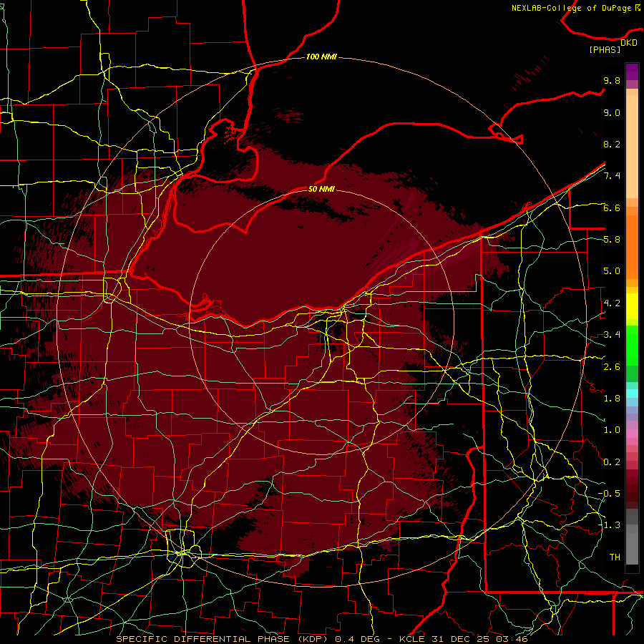Click the 5.0 value on the color scale
The width and height of the screenshot is (644, 644).
point(612,271)
